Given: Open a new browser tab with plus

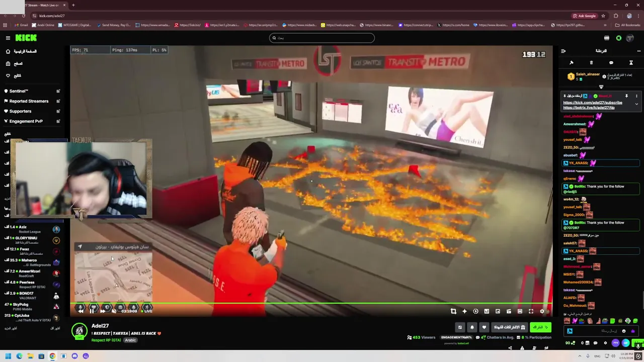Looking at the screenshot, I should (x=73, y=5).
